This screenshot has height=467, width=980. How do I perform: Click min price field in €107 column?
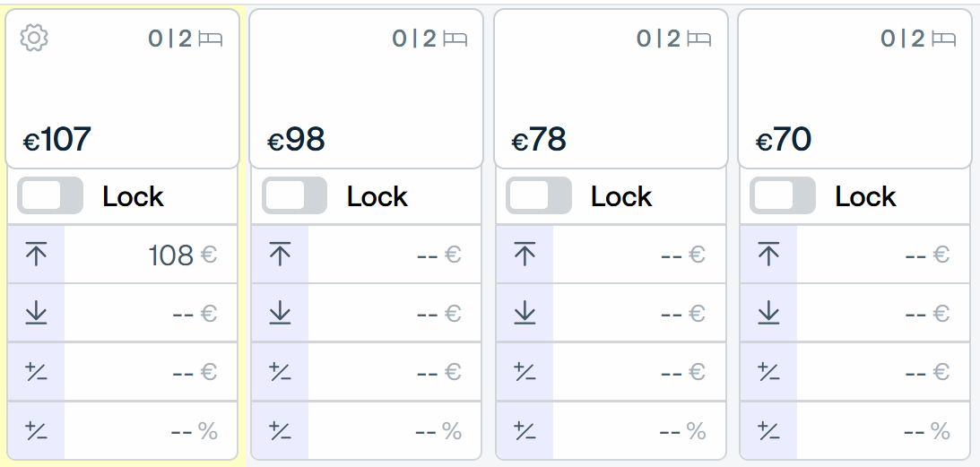point(151,313)
